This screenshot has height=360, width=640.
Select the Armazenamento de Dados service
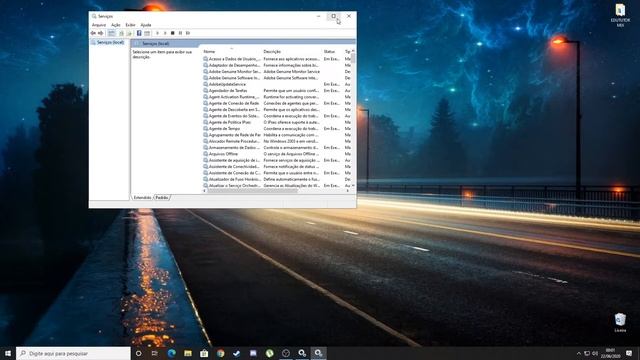coord(277,147)
